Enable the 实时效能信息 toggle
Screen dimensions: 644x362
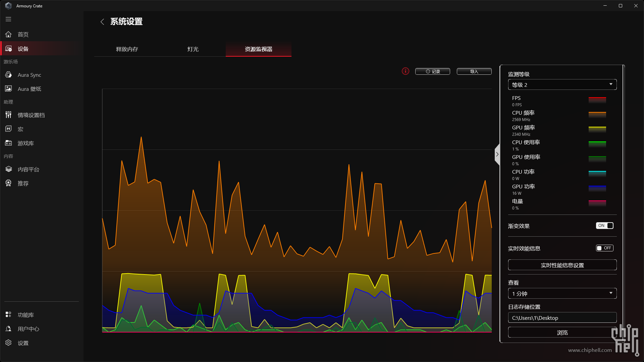click(604, 248)
